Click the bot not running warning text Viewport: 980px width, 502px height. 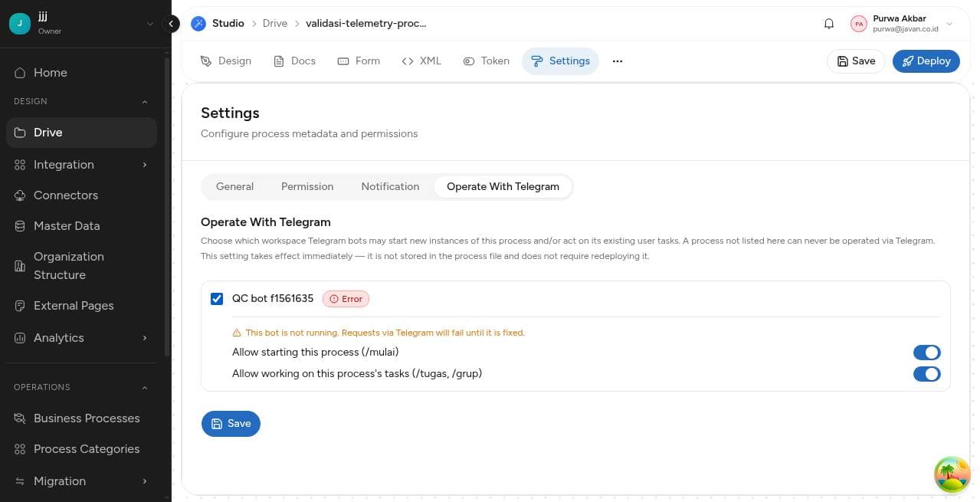pos(385,333)
